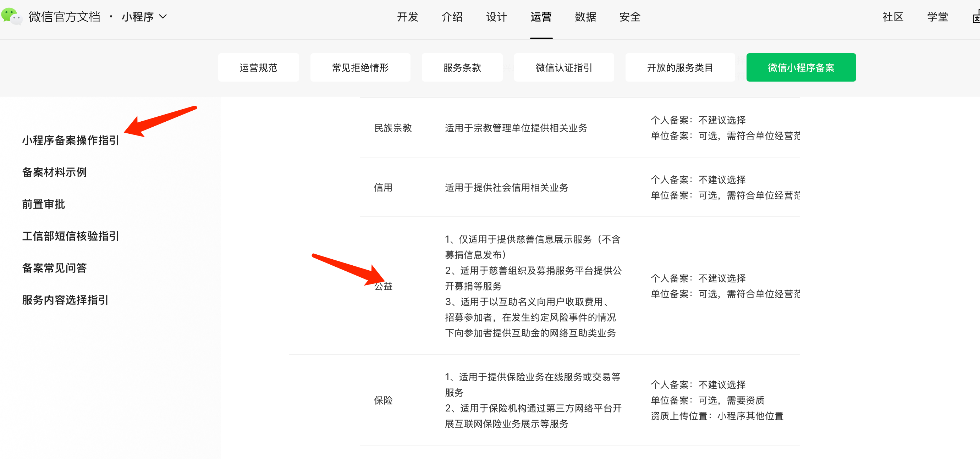Visit the 社区 link
The height and width of the screenshot is (459, 980).
(x=893, y=17)
